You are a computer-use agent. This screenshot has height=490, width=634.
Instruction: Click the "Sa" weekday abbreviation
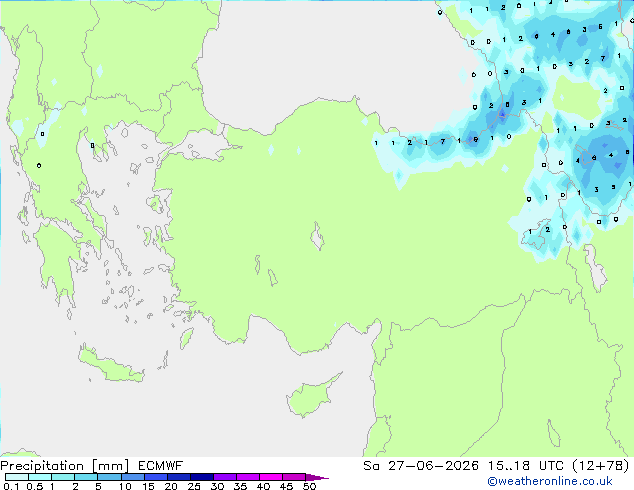click(371, 466)
